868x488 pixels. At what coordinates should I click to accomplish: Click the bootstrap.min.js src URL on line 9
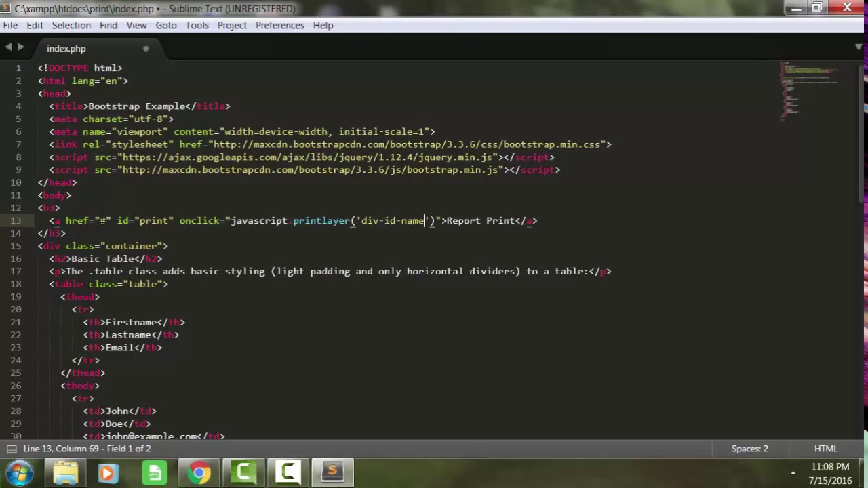(311, 169)
